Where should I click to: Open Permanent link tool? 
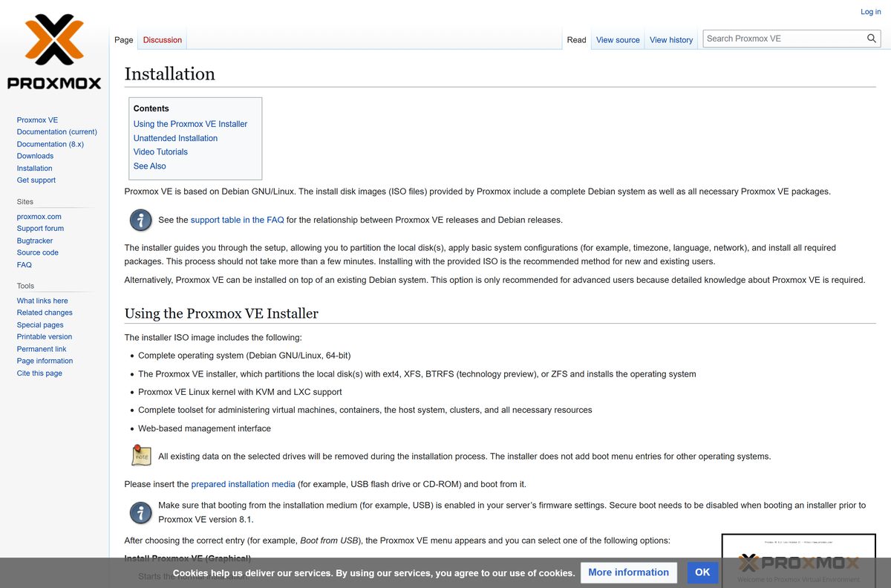point(42,349)
